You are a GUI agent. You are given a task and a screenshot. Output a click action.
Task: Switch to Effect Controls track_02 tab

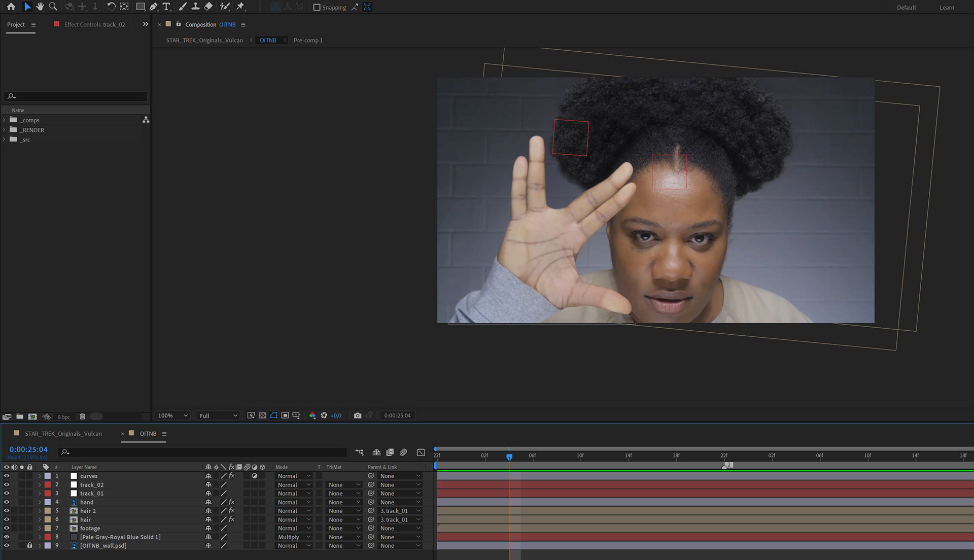(x=94, y=24)
